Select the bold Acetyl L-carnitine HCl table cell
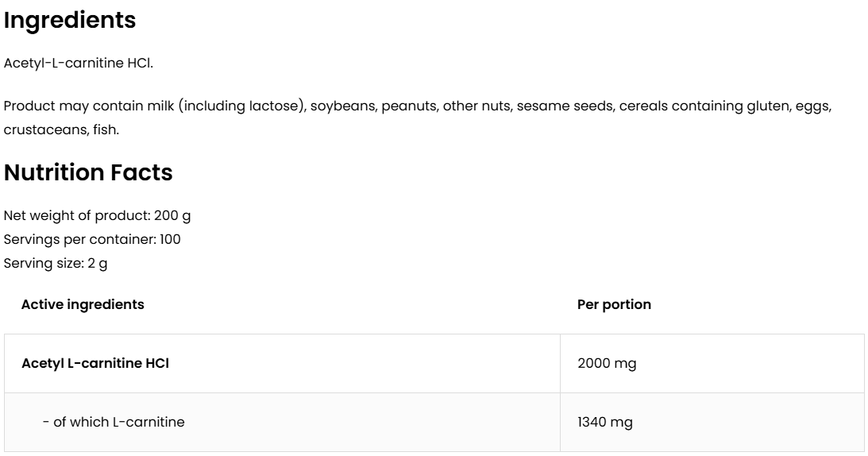 95,364
